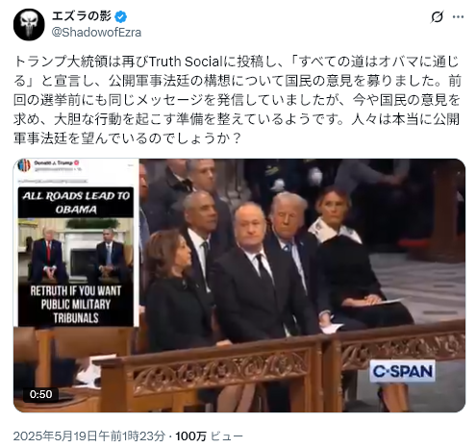Click the 0:50 video duration badge
The image size is (476, 448).
(x=40, y=394)
